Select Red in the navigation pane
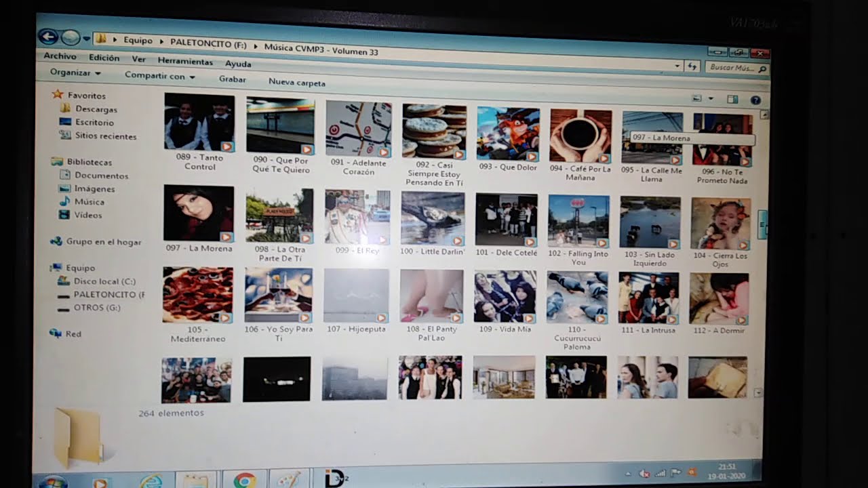This screenshot has height=488, width=868. point(73,334)
